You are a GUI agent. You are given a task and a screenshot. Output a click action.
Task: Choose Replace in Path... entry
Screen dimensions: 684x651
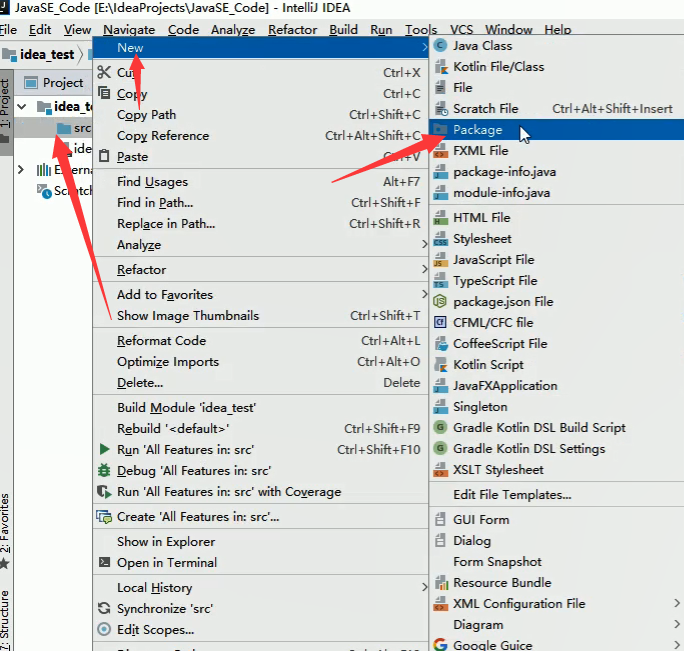[260, 223]
